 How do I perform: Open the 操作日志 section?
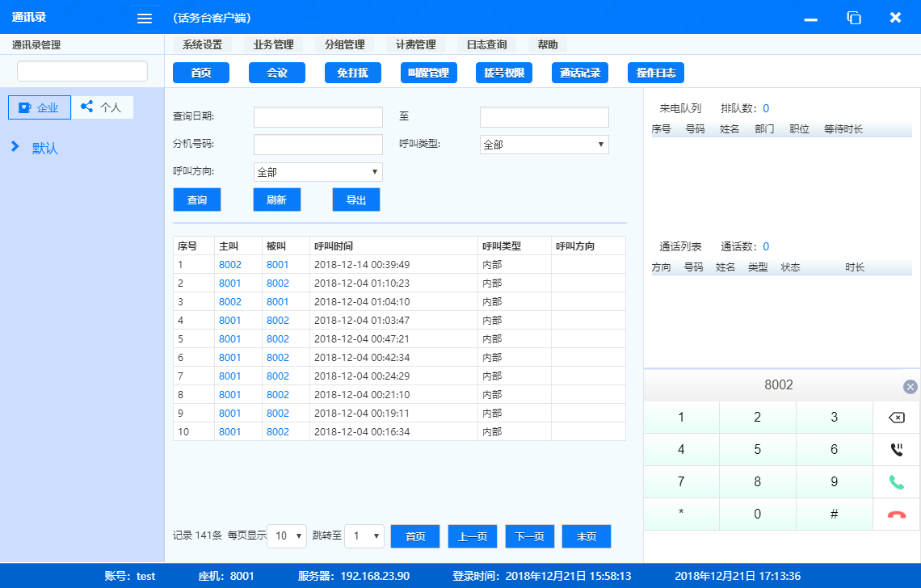[655, 73]
